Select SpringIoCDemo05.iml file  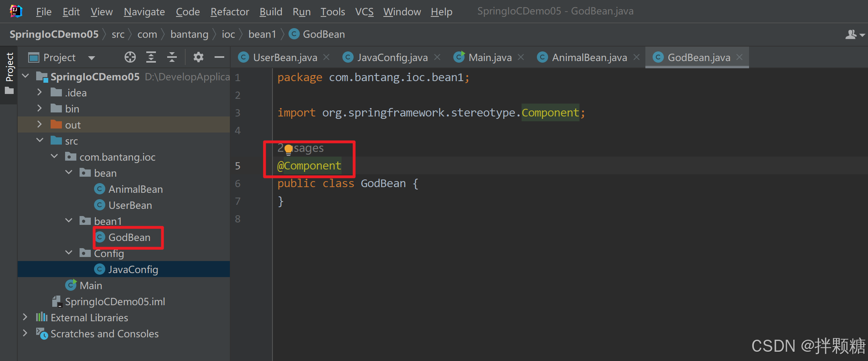pyautogui.click(x=108, y=302)
